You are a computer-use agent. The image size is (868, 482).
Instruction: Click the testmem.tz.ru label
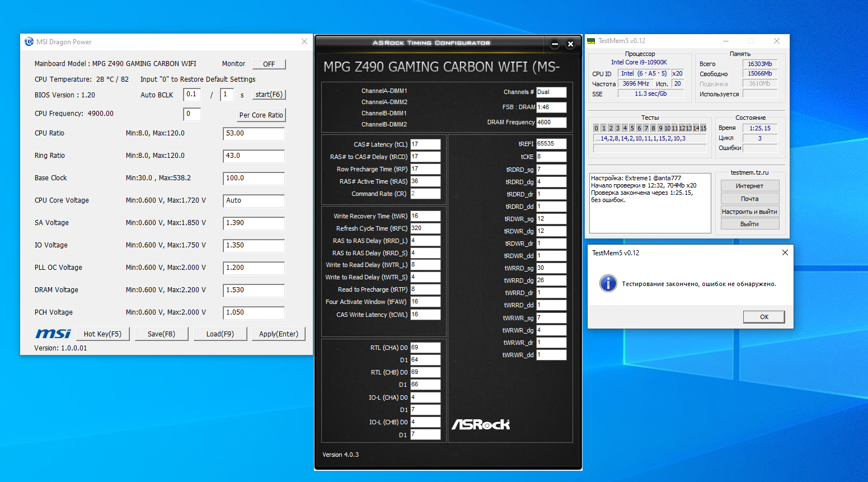(749, 172)
